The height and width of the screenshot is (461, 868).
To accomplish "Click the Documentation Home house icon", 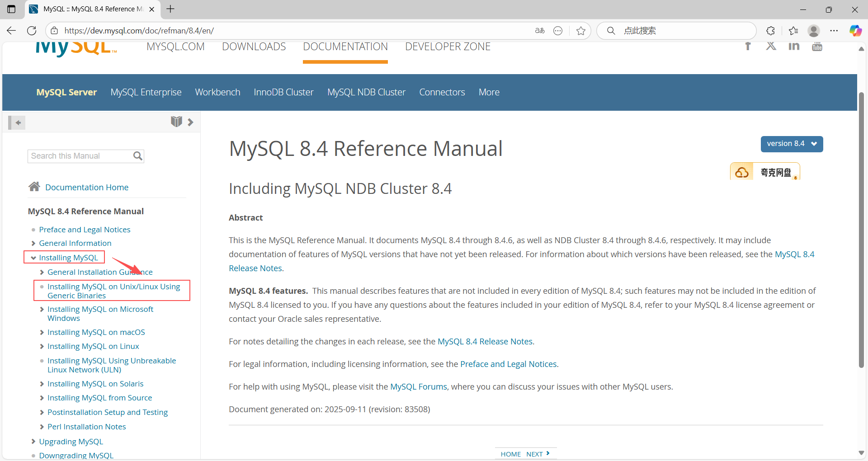I will pos(34,186).
